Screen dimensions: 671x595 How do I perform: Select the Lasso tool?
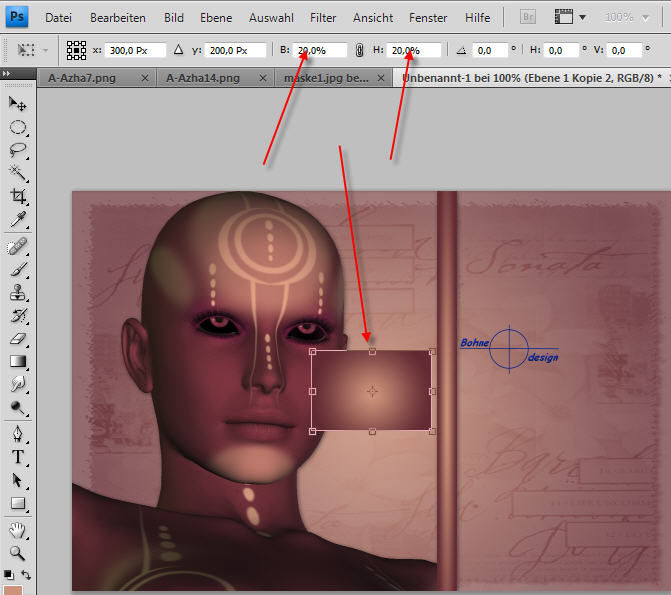pyautogui.click(x=17, y=151)
